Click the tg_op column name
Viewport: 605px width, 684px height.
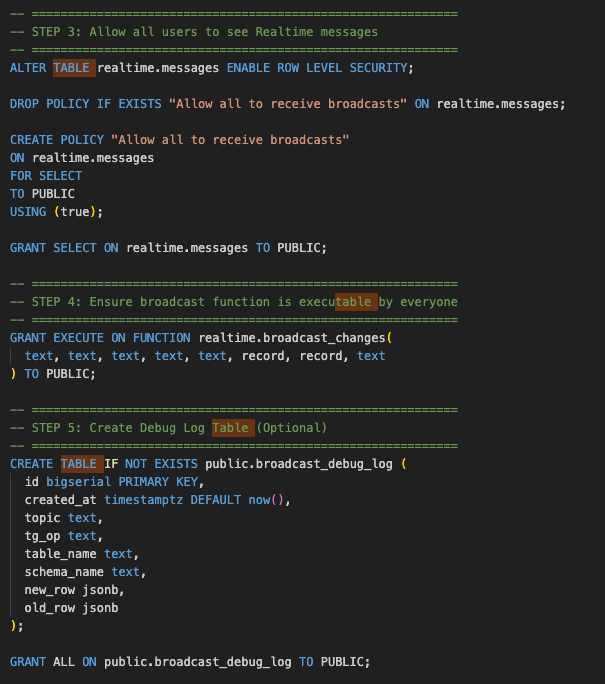(42, 535)
